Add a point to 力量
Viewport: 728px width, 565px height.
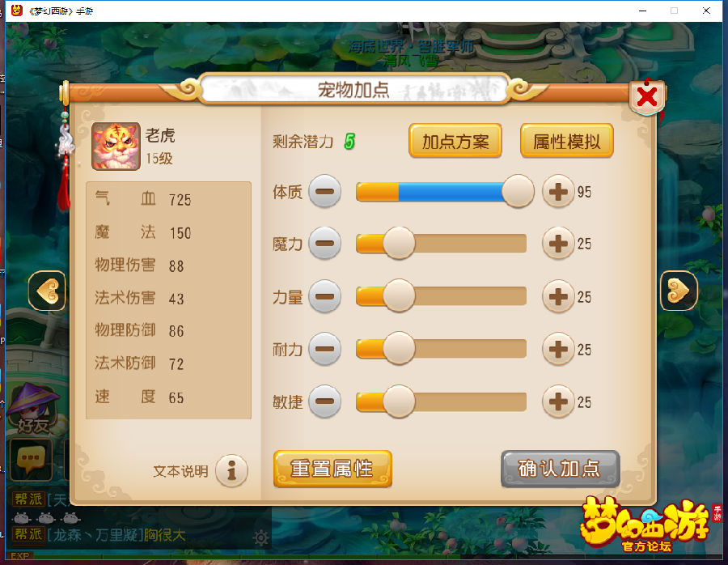coord(558,296)
